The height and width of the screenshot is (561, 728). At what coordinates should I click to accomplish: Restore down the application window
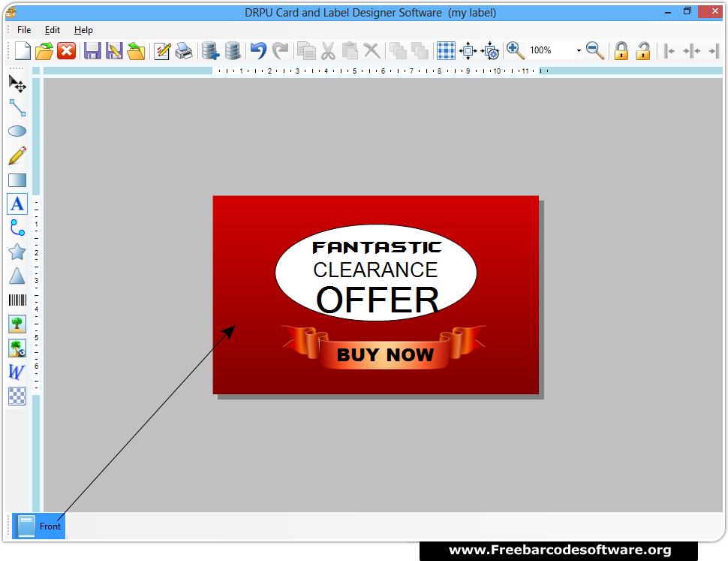point(687,11)
